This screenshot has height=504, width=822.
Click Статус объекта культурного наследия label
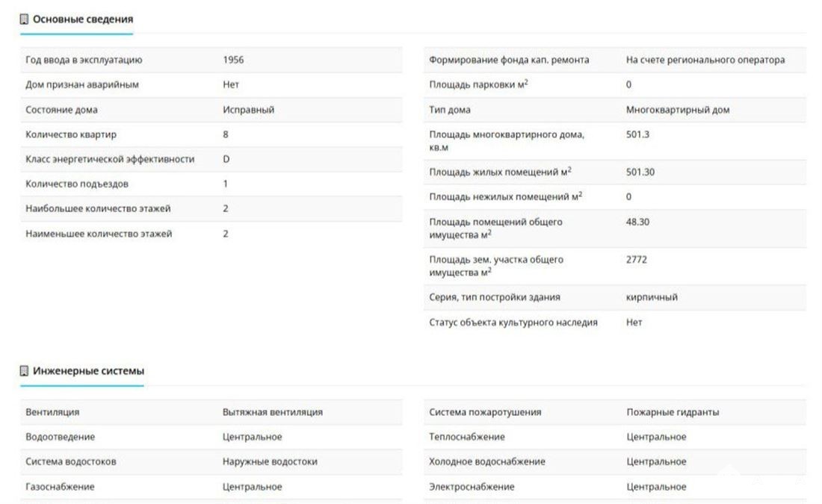pos(513,323)
